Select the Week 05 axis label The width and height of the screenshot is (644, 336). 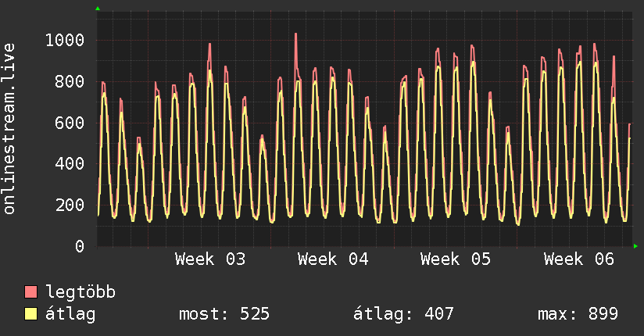click(455, 259)
